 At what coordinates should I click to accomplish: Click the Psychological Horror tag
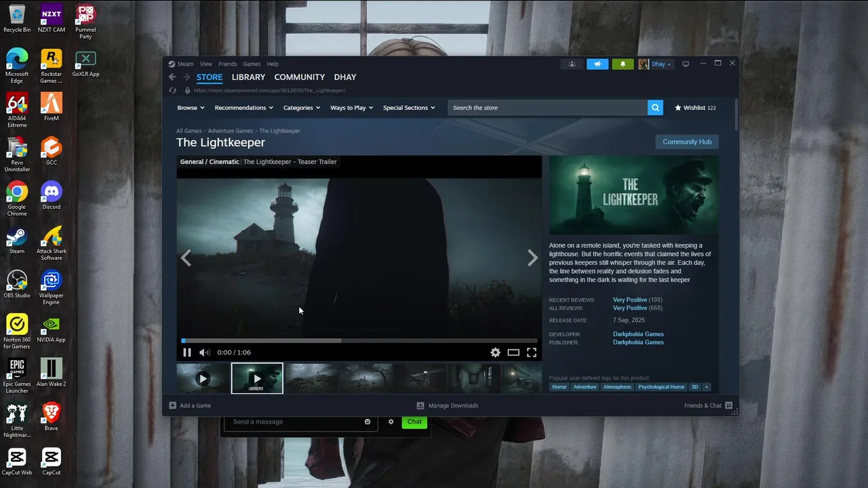(661, 387)
